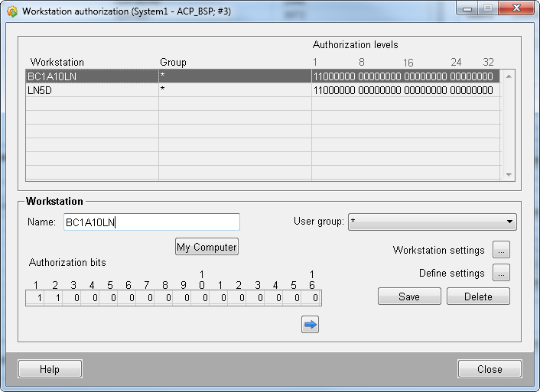Click the Close button at bottom

click(x=490, y=369)
